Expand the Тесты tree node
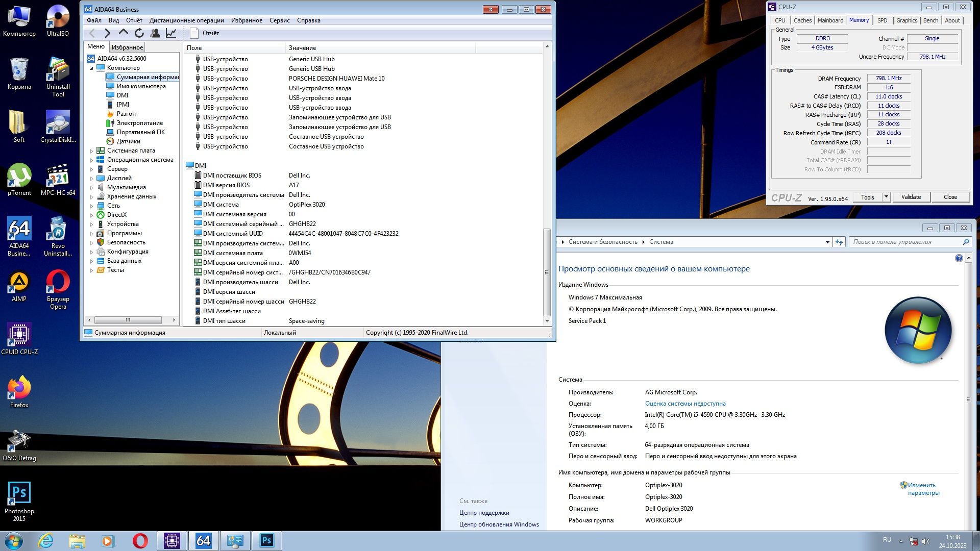The image size is (980, 551). point(91,270)
